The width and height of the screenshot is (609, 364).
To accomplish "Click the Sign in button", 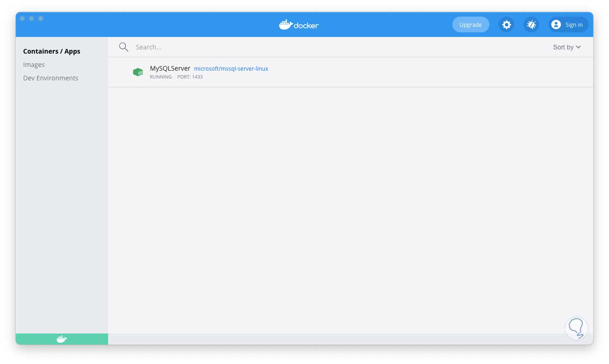I will pos(568,24).
